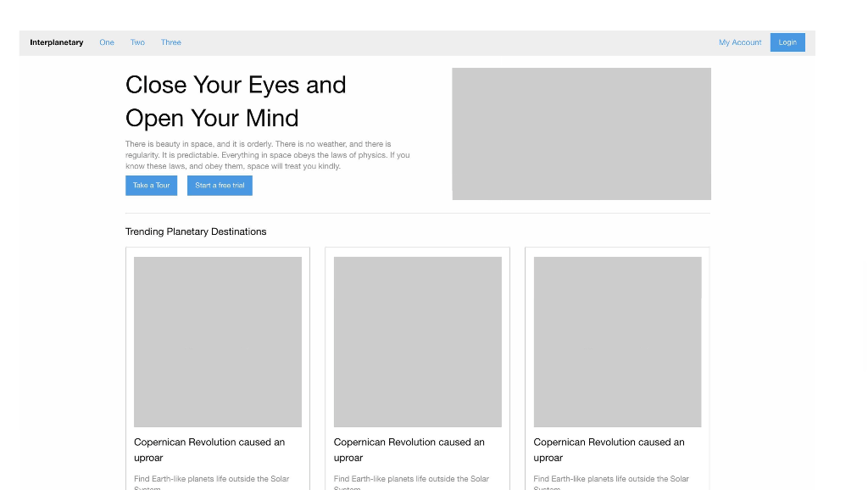Click "Find Earth-like planets" text in first card
This screenshot has width=868, height=490.
tap(212, 482)
